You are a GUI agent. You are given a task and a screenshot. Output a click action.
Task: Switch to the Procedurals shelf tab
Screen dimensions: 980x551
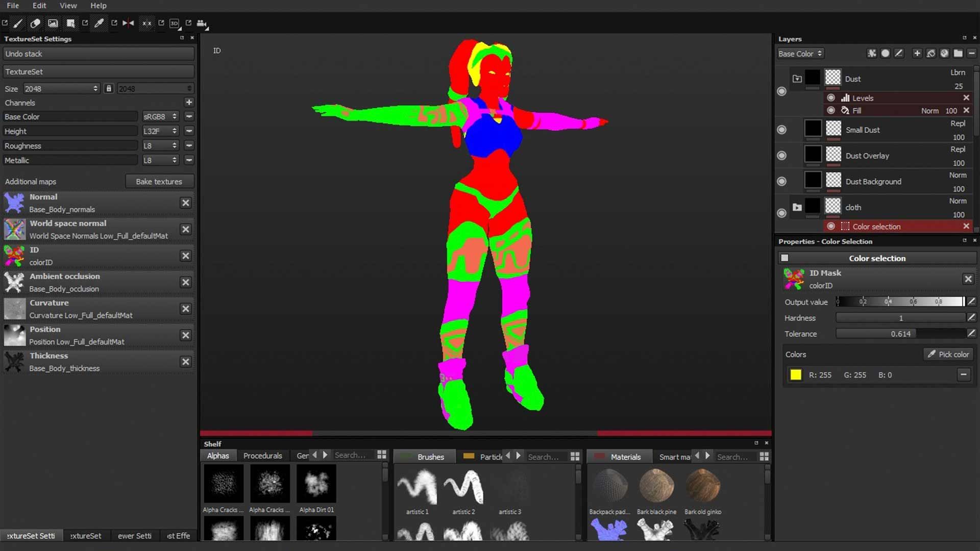(x=262, y=456)
